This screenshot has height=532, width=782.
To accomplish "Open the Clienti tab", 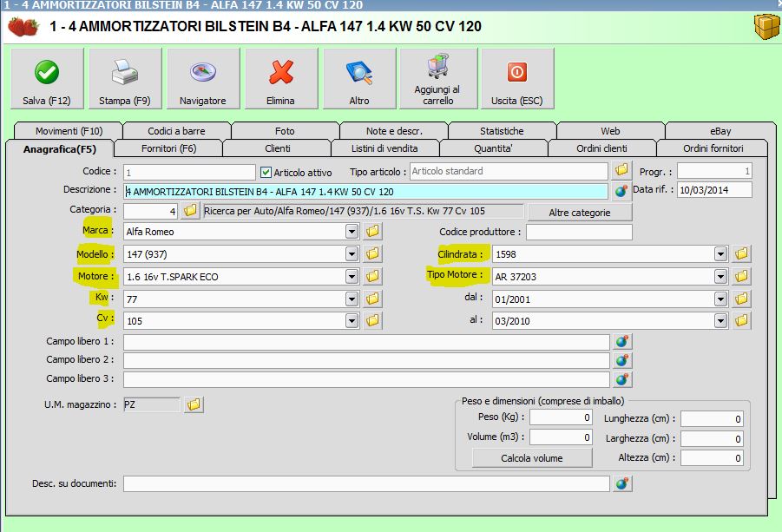I will (277, 148).
